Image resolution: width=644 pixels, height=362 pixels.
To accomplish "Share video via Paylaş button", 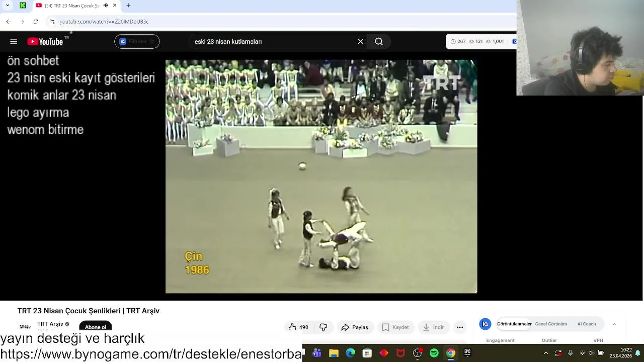I will tap(354, 327).
